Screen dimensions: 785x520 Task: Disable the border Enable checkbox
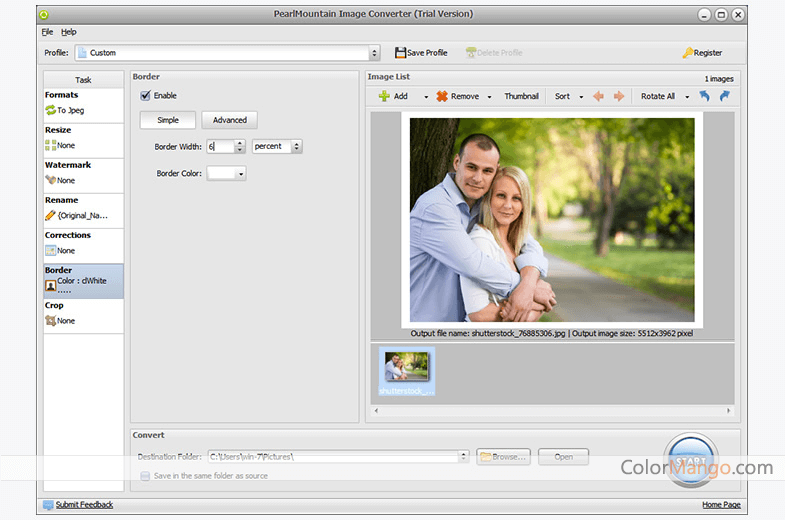tap(146, 96)
